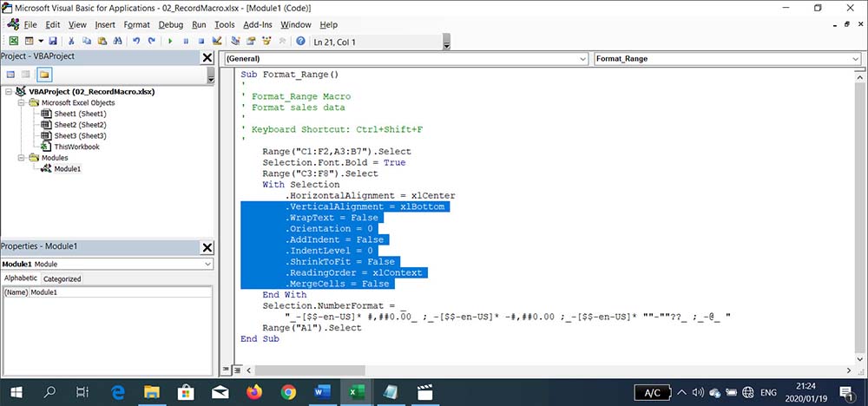Open the Help menu

[x=328, y=25]
